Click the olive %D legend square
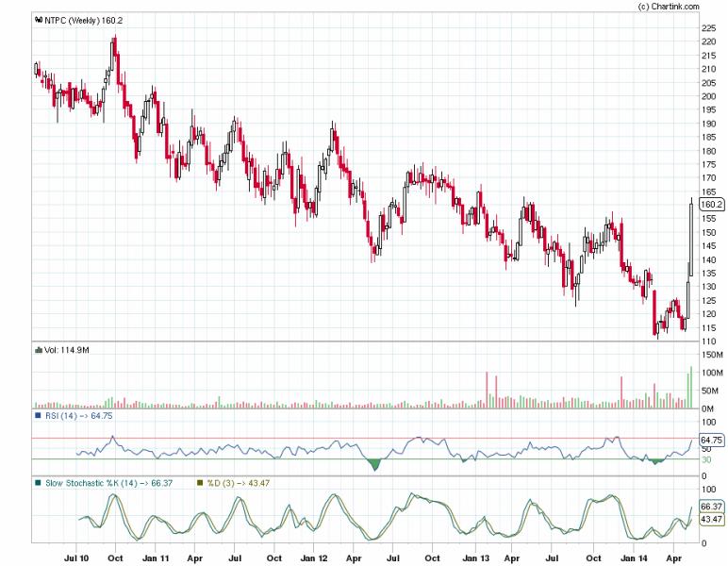 point(200,483)
